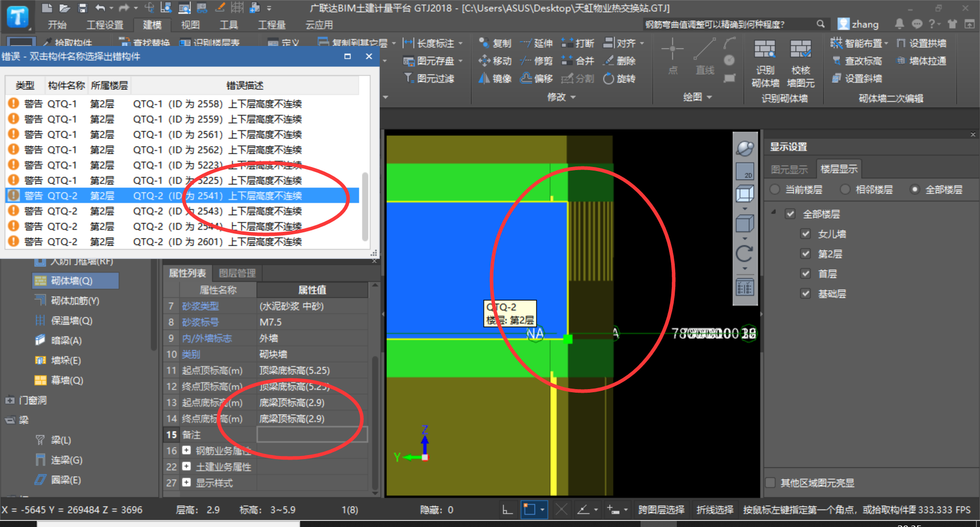The width and height of the screenshot is (980, 527).
Task: Click the 备注 property value field
Action: (x=312, y=435)
